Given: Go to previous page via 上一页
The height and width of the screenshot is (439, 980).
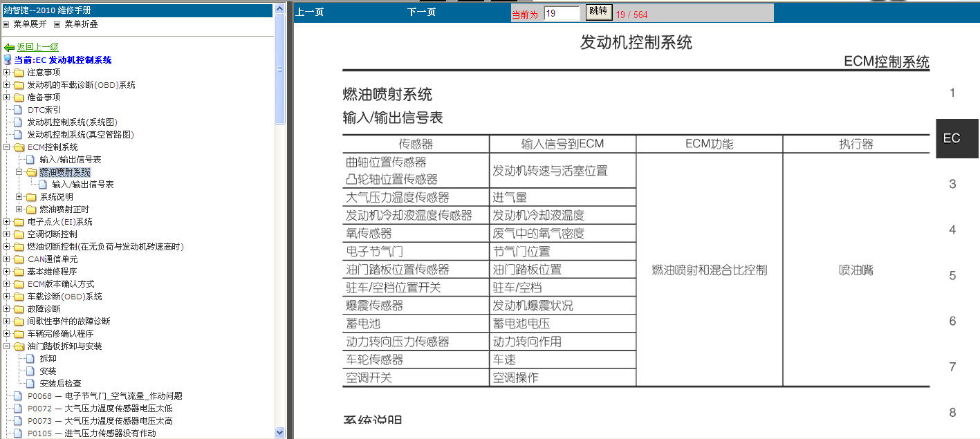Looking at the screenshot, I should tap(309, 12).
